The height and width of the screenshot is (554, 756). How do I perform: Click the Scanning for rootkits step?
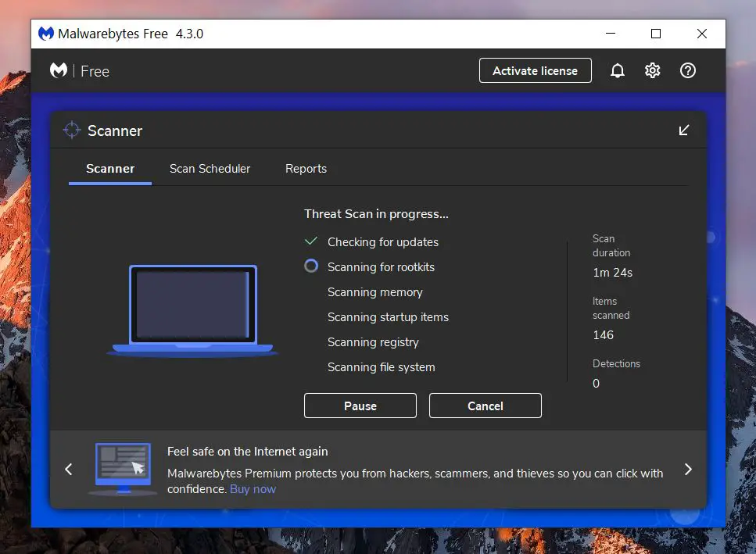click(x=381, y=267)
